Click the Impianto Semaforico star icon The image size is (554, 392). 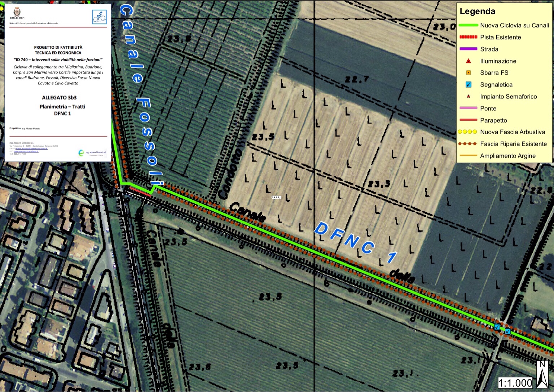tap(468, 97)
